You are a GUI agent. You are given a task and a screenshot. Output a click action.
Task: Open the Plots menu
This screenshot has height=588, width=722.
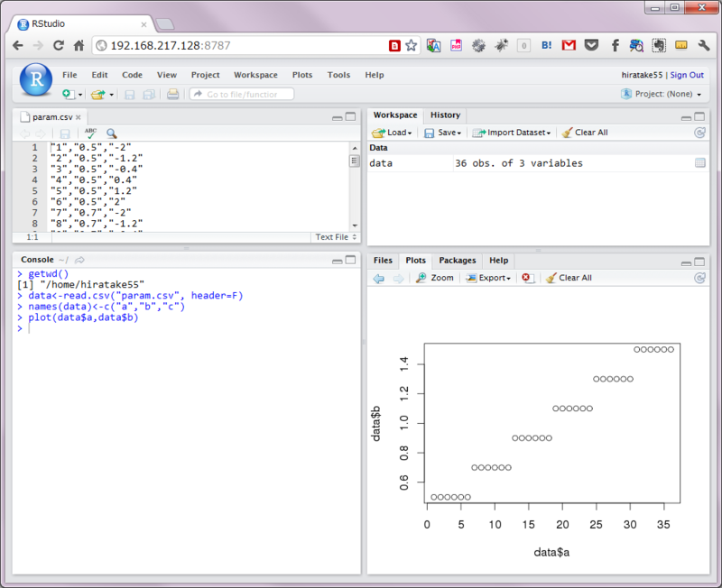(302, 75)
